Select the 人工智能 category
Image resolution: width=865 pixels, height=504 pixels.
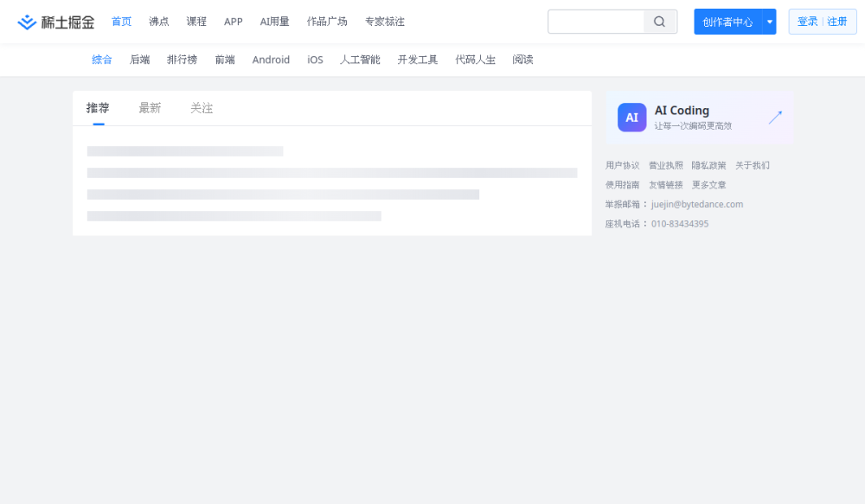360,60
